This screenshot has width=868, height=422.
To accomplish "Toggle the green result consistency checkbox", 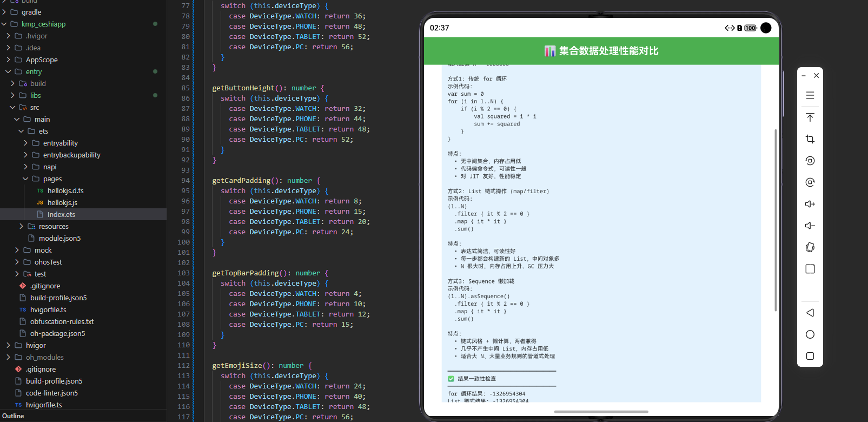I will pyautogui.click(x=451, y=379).
